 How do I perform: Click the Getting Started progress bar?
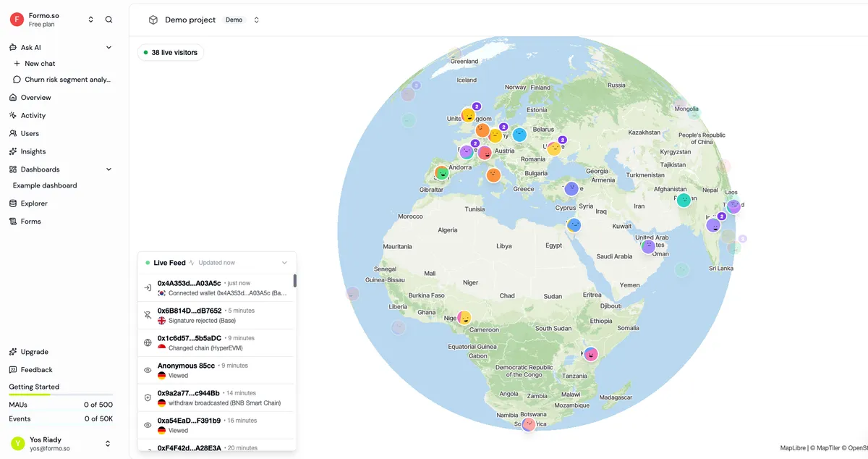click(61, 395)
